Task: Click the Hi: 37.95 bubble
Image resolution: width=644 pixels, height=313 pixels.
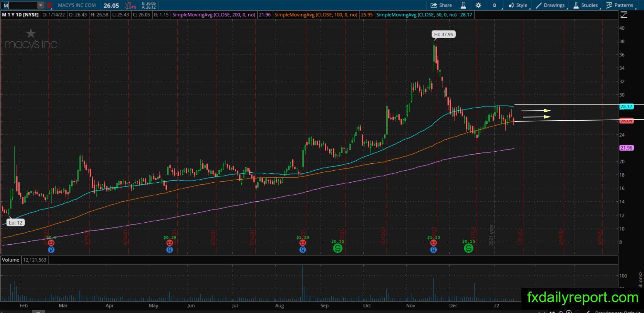Action: (x=444, y=34)
